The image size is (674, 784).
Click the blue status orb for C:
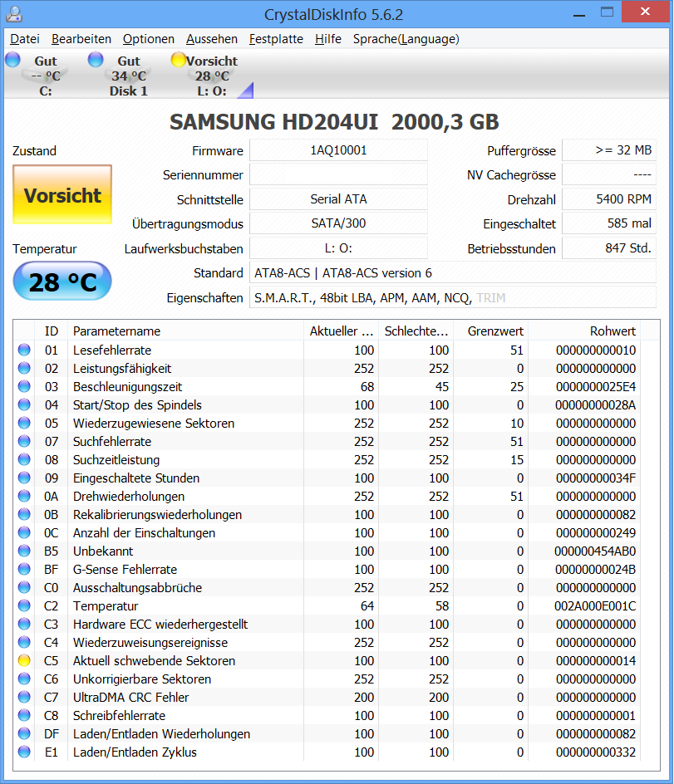point(12,60)
